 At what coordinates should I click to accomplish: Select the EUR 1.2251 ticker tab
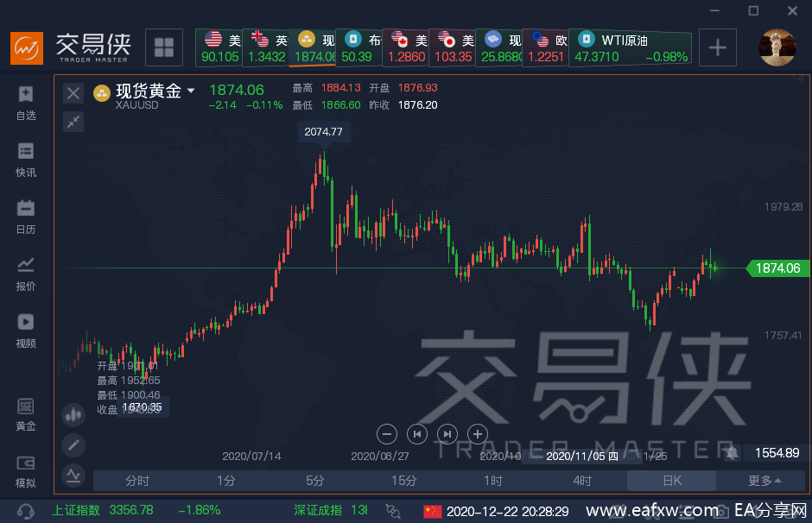[x=545, y=47]
